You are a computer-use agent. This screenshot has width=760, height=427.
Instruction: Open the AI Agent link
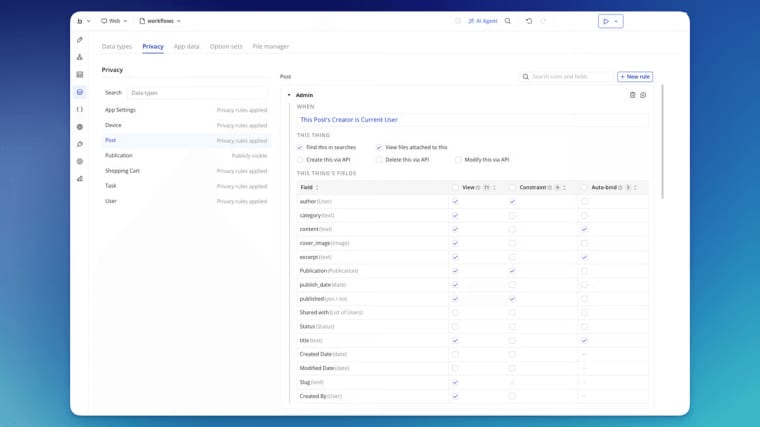pos(483,21)
